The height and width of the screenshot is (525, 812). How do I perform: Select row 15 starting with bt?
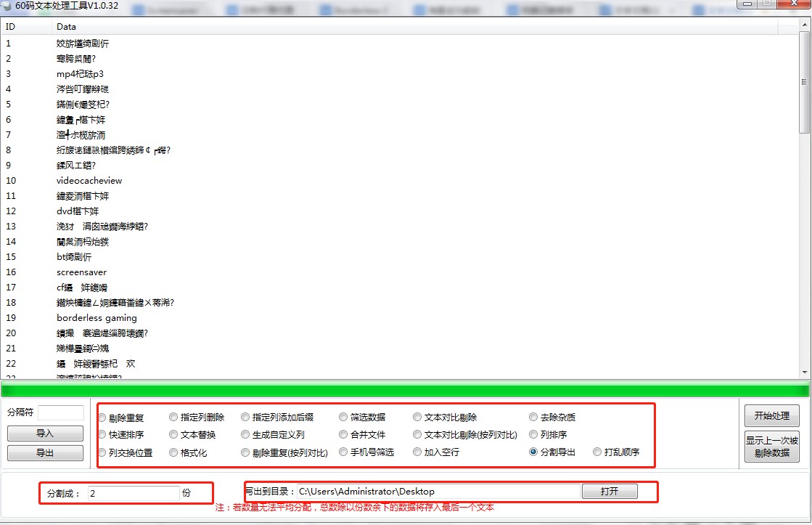pos(399,256)
